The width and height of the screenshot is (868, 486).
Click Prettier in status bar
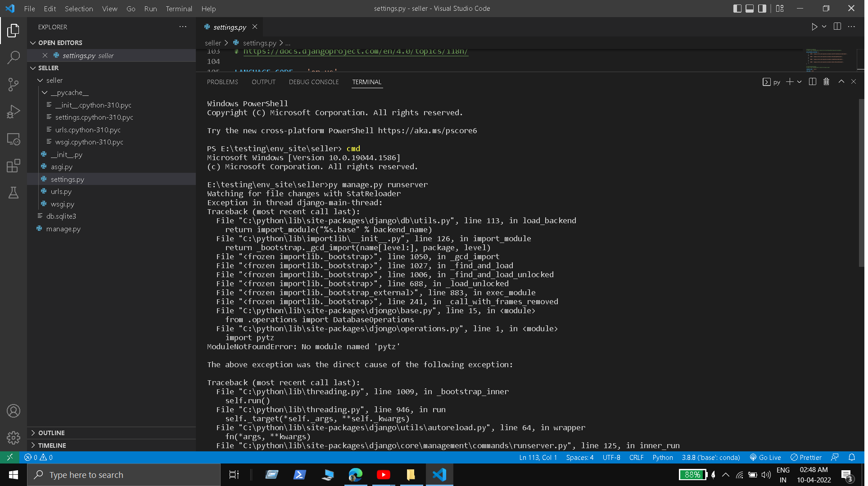tap(806, 457)
